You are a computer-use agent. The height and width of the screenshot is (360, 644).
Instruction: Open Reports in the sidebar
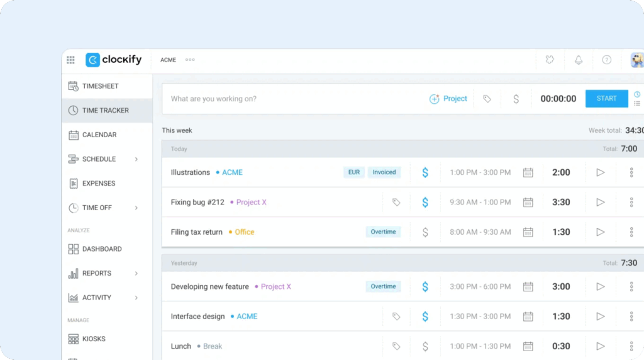tap(96, 273)
